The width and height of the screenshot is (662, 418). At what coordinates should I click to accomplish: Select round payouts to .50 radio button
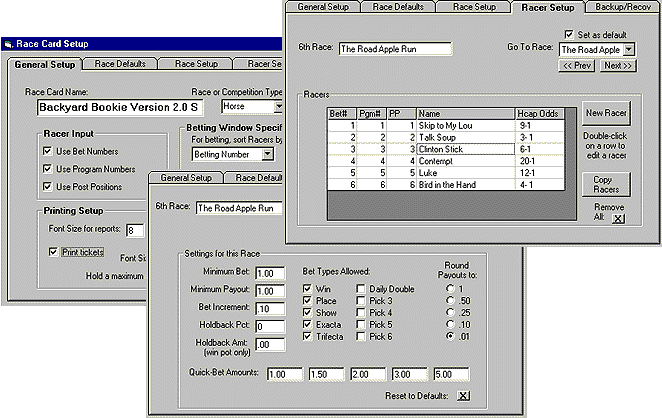[x=450, y=300]
